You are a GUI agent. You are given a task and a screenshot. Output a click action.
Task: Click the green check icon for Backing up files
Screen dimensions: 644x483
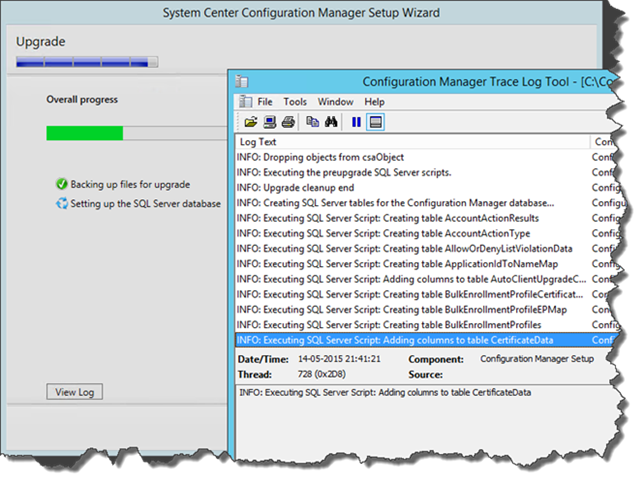[x=62, y=184]
